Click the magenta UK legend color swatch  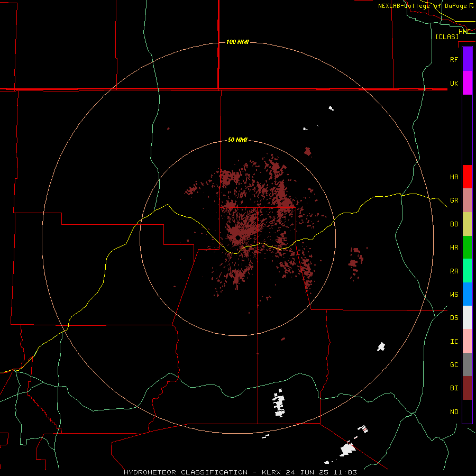pos(467,83)
